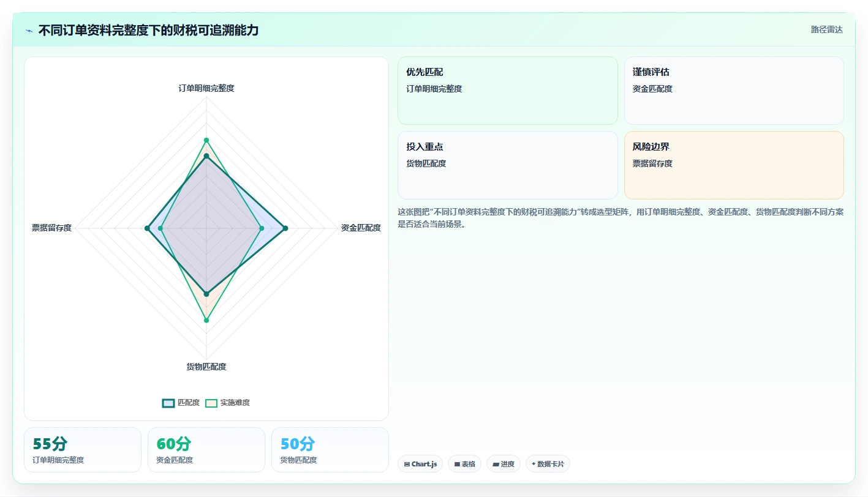Click the 路径雷达 label in the header

click(x=827, y=29)
